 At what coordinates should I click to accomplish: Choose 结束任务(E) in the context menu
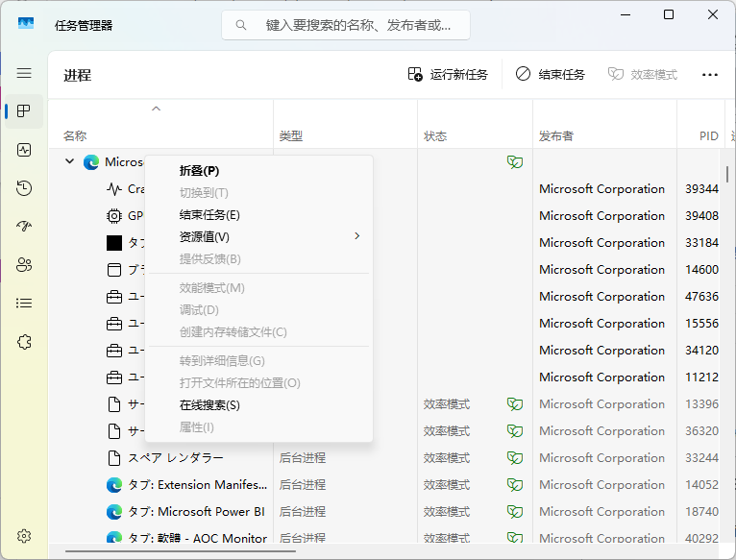pos(259,215)
